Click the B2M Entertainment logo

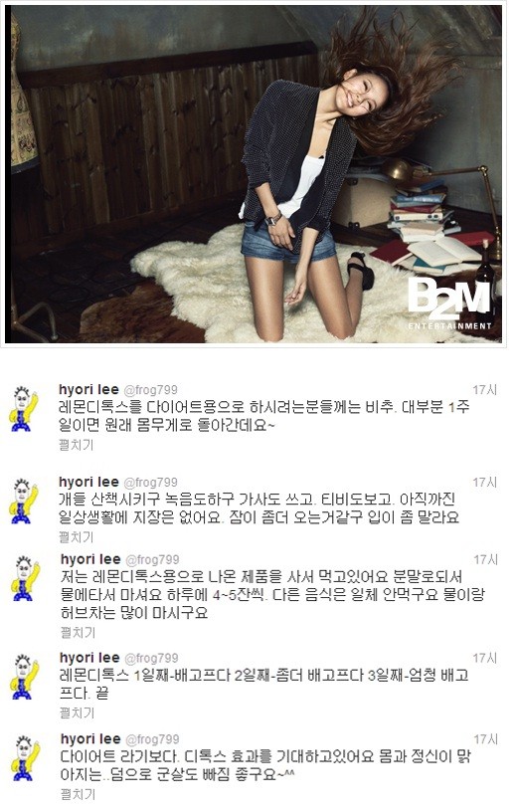point(448,305)
